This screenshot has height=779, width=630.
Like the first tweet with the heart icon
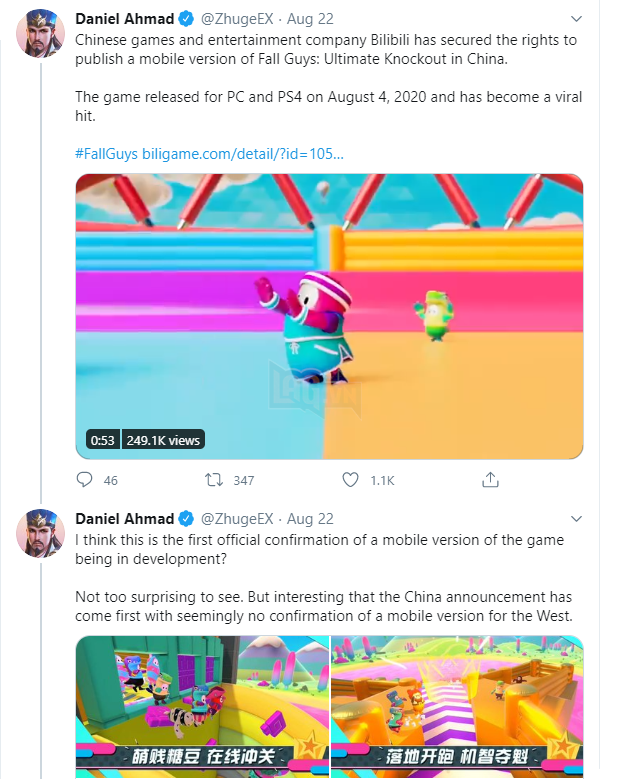tap(350, 479)
